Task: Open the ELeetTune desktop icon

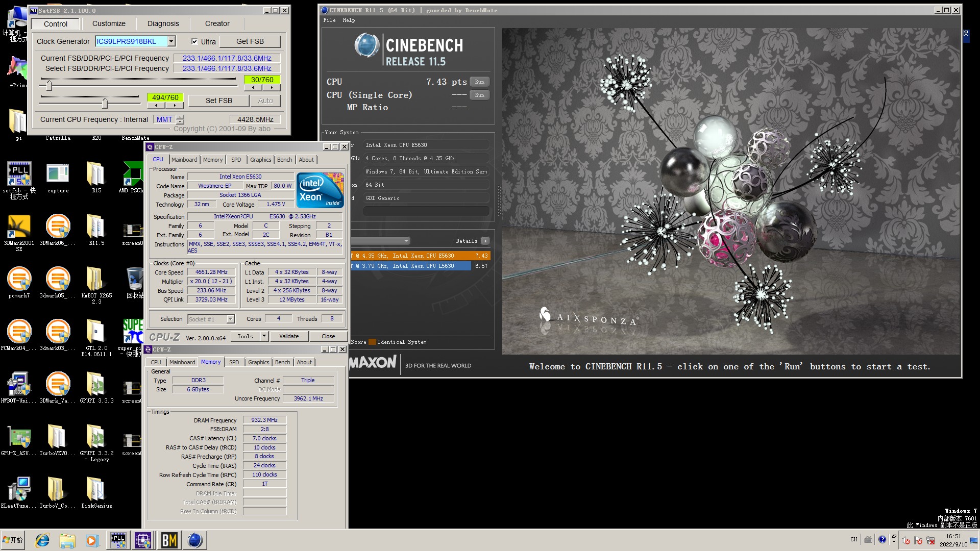Action: click(x=19, y=493)
